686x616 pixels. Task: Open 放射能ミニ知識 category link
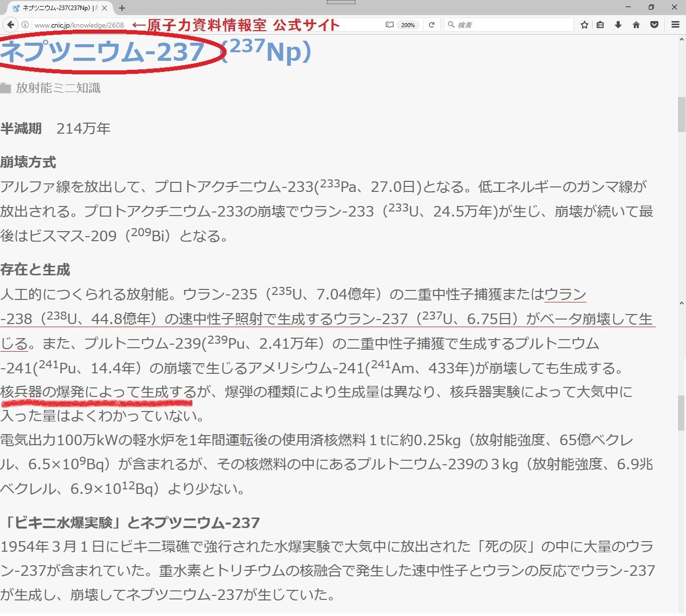click(x=58, y=88)
